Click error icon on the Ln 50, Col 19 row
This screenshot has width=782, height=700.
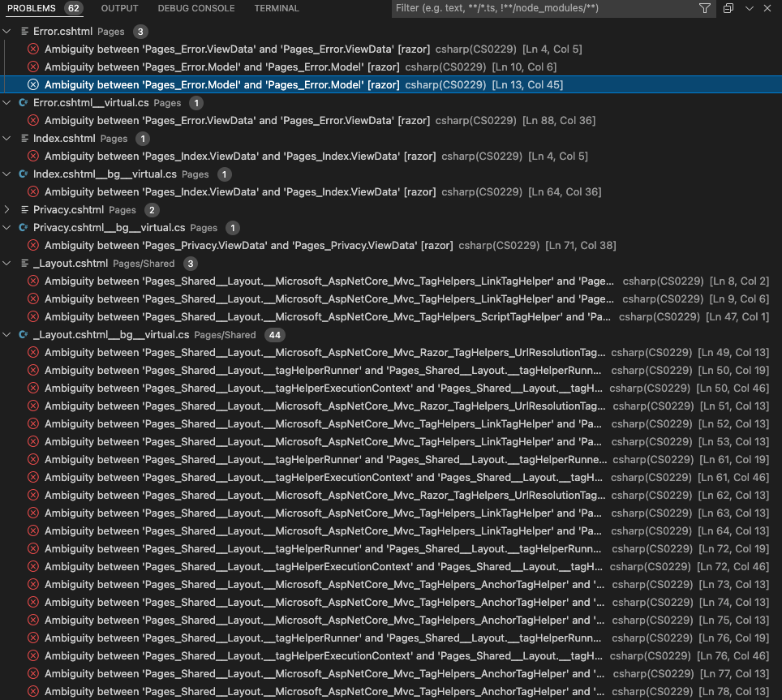[33, 371]
